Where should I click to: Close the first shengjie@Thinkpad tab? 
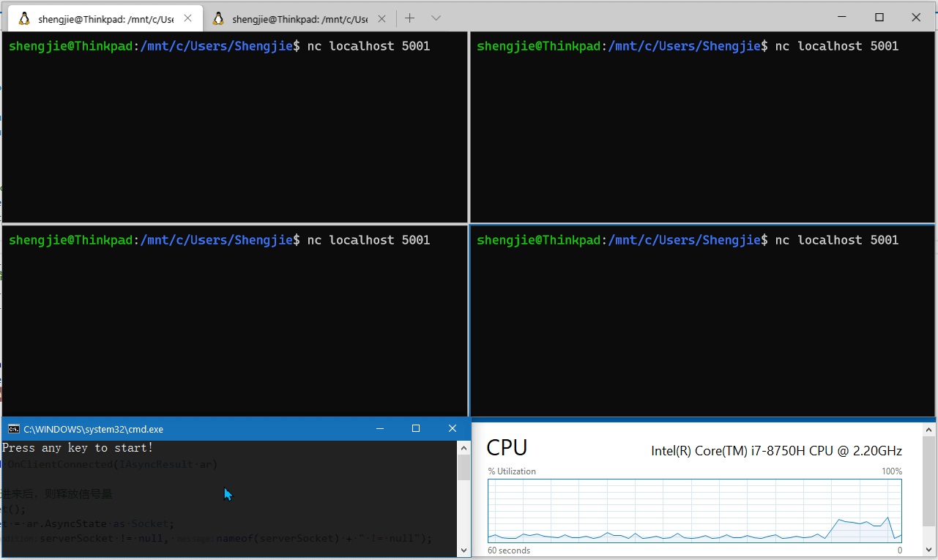point(187,18)
